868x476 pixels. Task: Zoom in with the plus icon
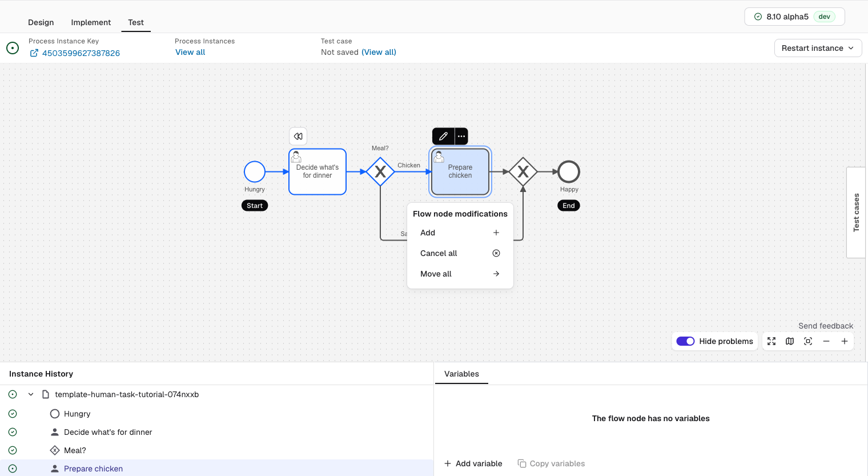point(845,341)
